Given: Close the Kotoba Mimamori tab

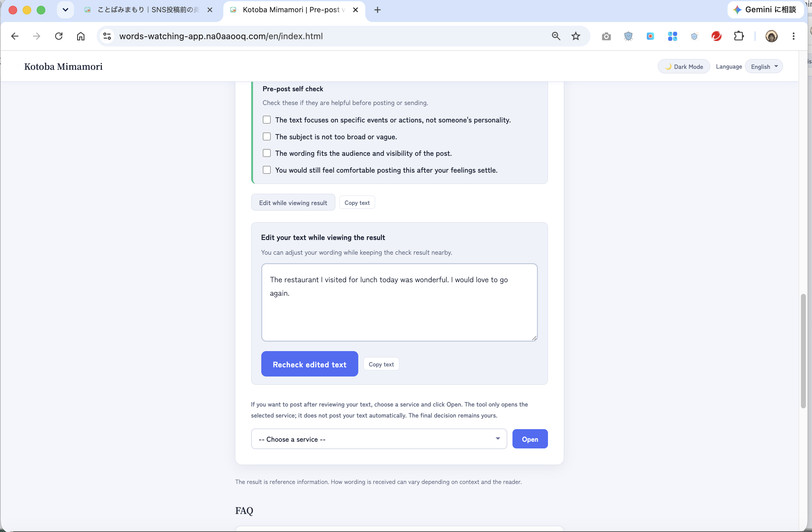Looking at the screenshot, I should tap(356, 10).
